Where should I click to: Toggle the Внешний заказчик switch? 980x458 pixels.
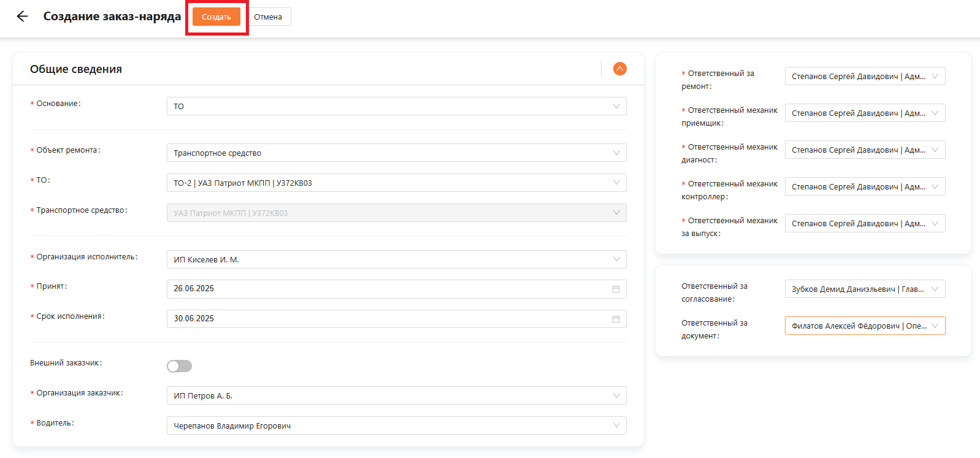point(179,366)
